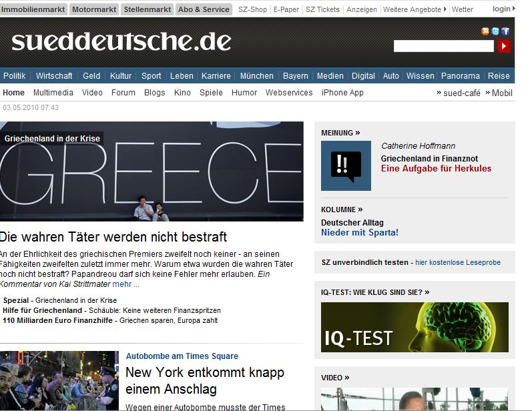This screenshot has height=411, width=532.
Task: Open Multimedia in sub navigation
Action: click(x=53, y=93)
